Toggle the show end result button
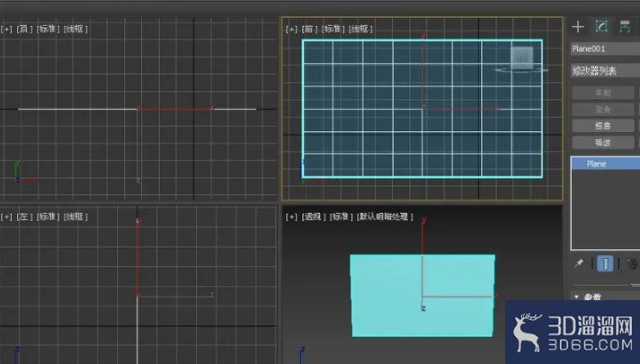640x364 pixels. click(x=605, y=263)
